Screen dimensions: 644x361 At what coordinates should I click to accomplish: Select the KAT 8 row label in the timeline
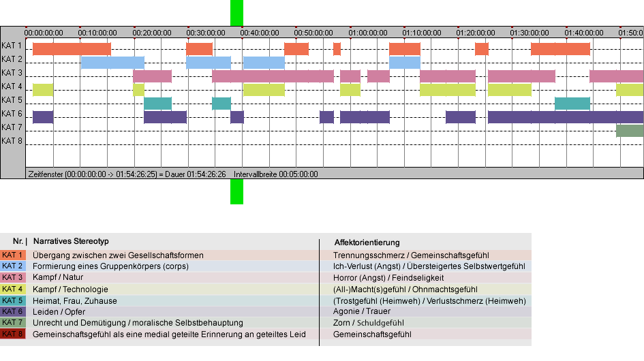12,141
